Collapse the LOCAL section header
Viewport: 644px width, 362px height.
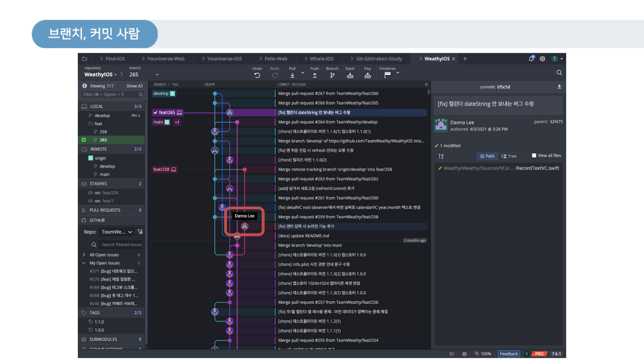112,106
